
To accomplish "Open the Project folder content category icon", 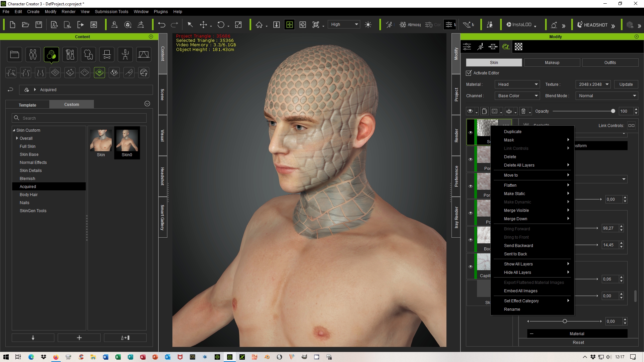I will (14, 54).
